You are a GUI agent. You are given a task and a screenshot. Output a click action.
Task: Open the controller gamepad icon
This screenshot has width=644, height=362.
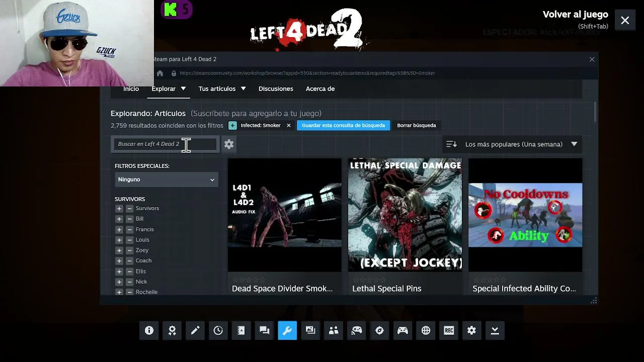pyautogui.click(x=403, y=330)
